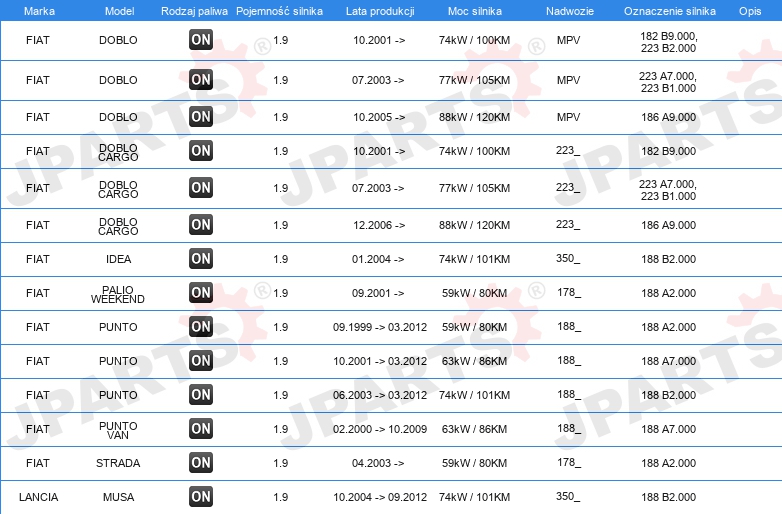This screenshot has width=782, height=514.
Task: Click the 350_ body code in the Musa row
Action: tap(568, 497)
